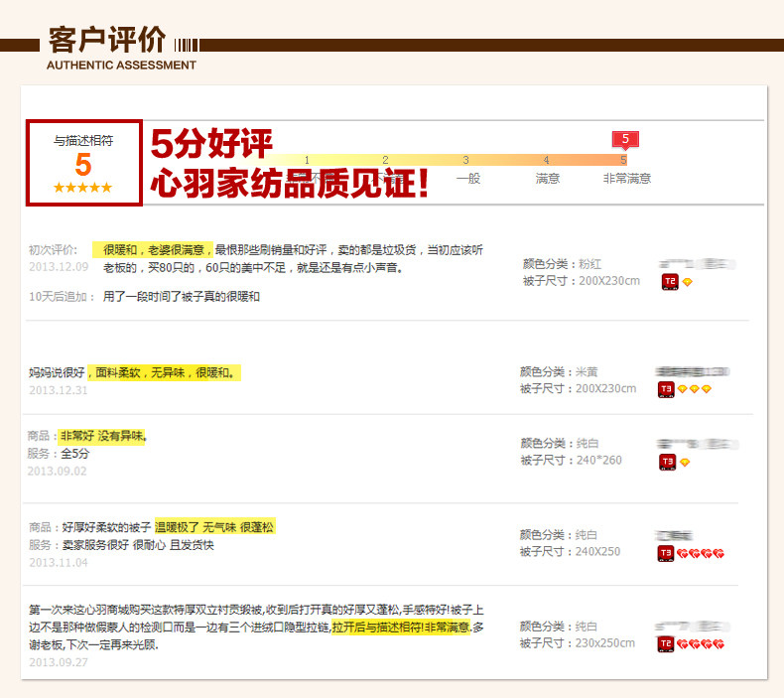Click the highlighted text 拉开后与描述相符!非常满意
This screenshot has width=784, height=698.
click(x=401, y=628)
